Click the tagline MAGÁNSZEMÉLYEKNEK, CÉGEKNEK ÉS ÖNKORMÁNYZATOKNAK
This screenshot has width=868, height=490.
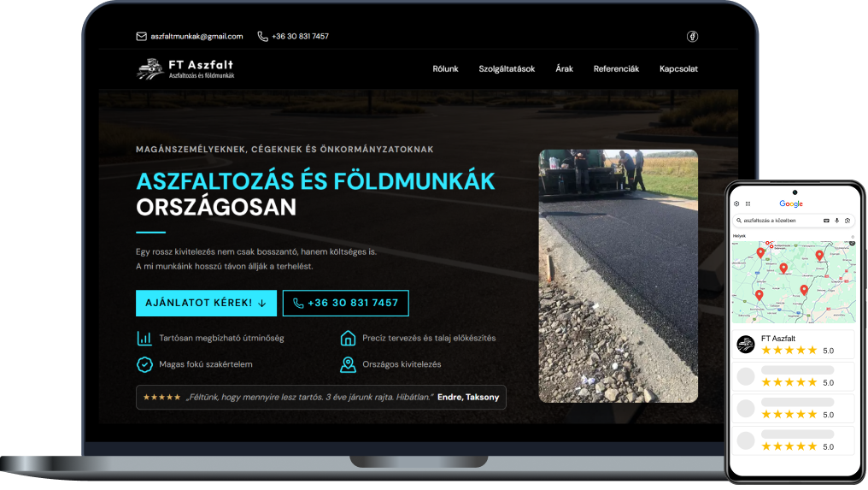[284, 149]
